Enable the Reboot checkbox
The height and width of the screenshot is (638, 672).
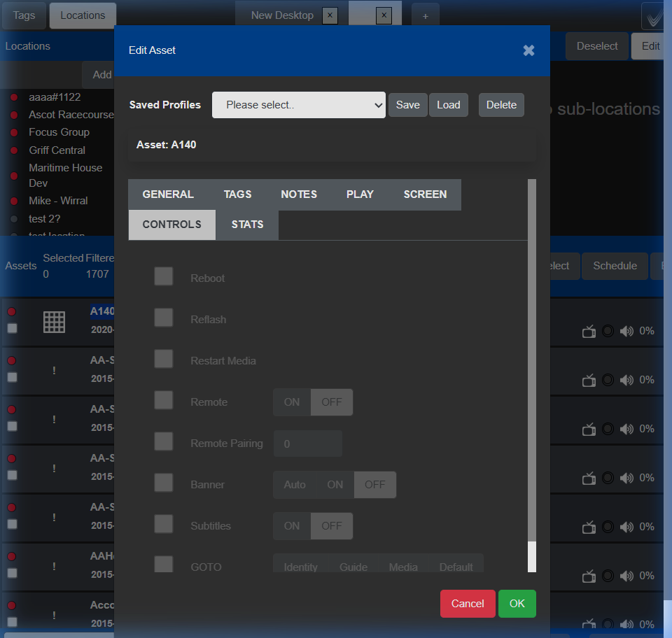point(164,276)
